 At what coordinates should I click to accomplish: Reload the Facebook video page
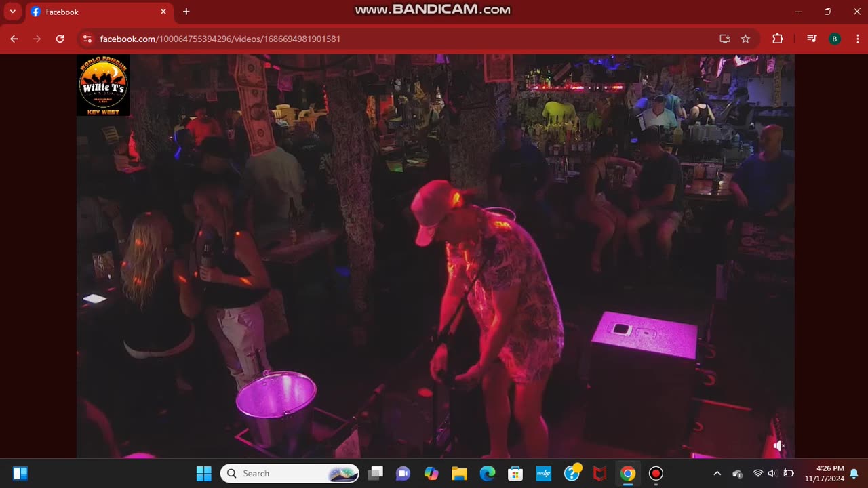[60, 39]
